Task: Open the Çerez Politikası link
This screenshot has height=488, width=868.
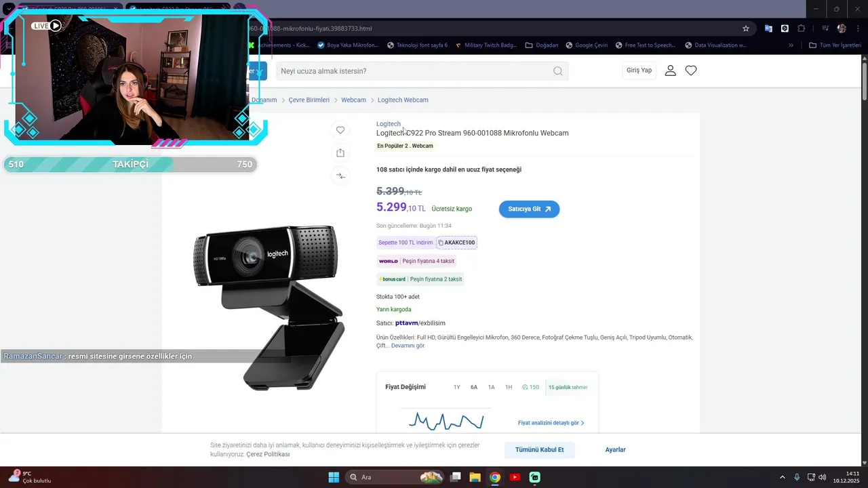Action: point(268,454)
